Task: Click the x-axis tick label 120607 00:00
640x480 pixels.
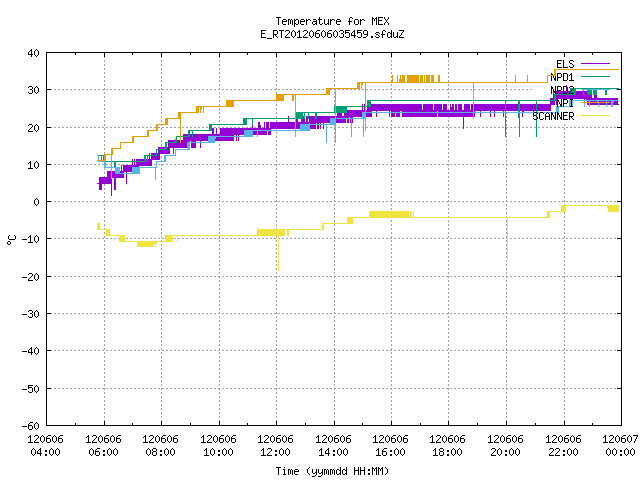Action: (x=620, y=446)
